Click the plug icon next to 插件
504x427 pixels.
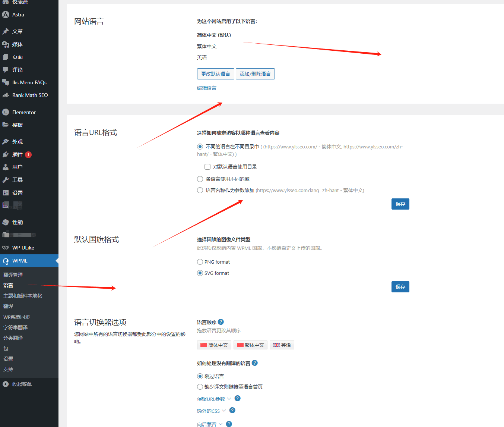6,154
